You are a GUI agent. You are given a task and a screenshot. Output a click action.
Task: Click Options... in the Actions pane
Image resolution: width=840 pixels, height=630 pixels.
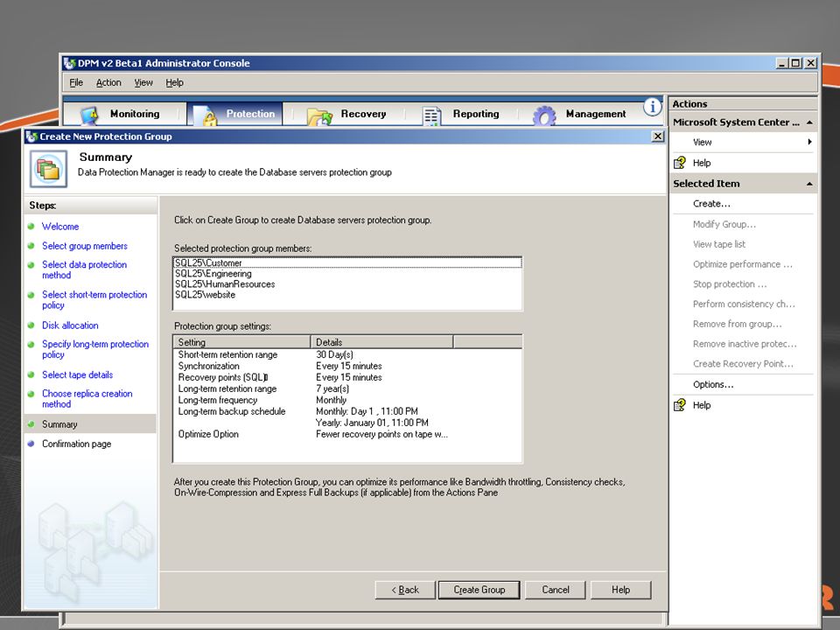tap(713, 385)
